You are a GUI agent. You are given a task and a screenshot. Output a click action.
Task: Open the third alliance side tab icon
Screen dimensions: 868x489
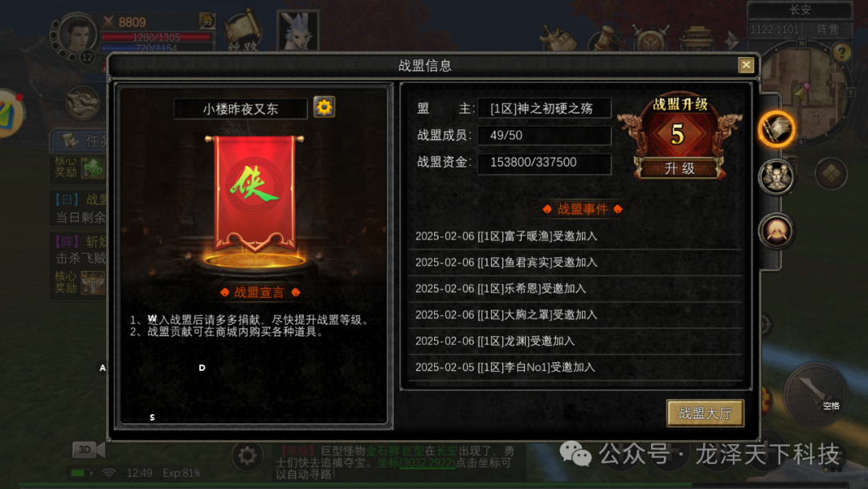tap(776, 231)
